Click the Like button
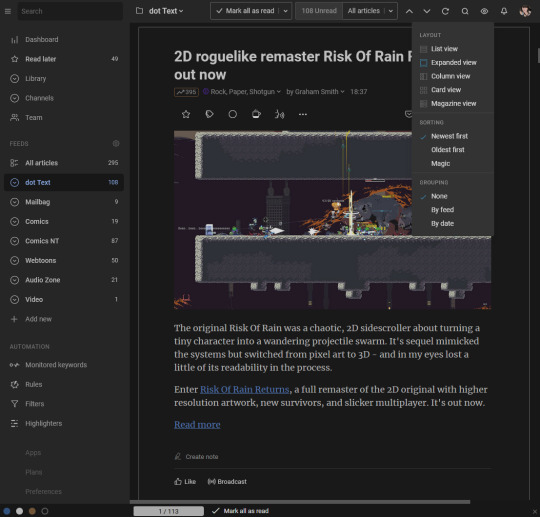 click(185, 482)
